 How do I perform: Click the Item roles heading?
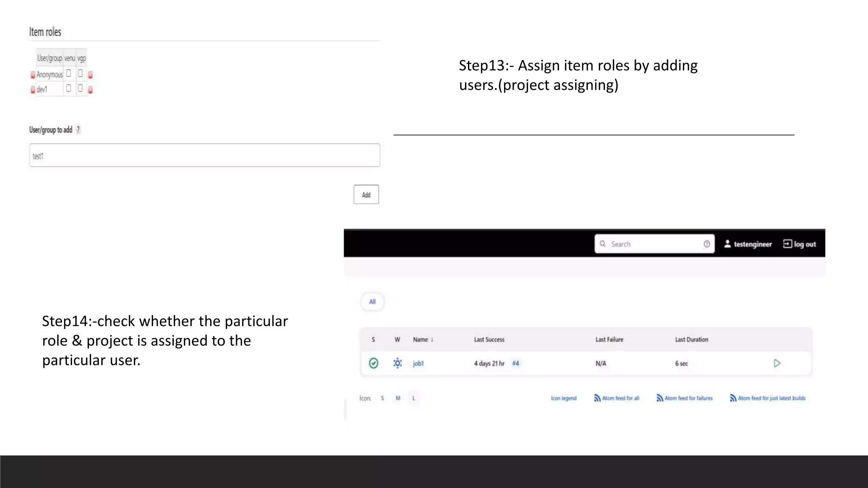coord(45,32)
